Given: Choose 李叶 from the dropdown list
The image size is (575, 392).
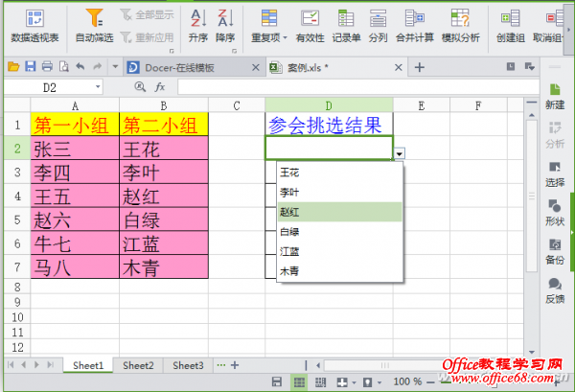Looking at the screenshot, I should pos(339,192).
